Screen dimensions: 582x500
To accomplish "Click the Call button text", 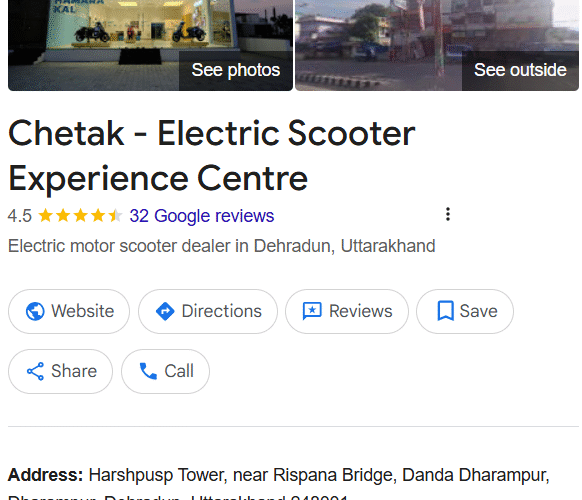I will tap(179, 371).
